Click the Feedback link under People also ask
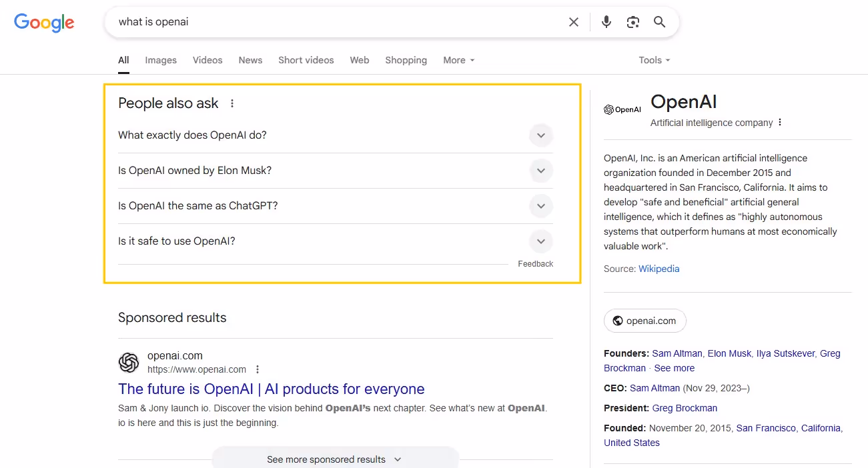The width and height of the screenshot is (868, 468). click(x=536, y=264)
